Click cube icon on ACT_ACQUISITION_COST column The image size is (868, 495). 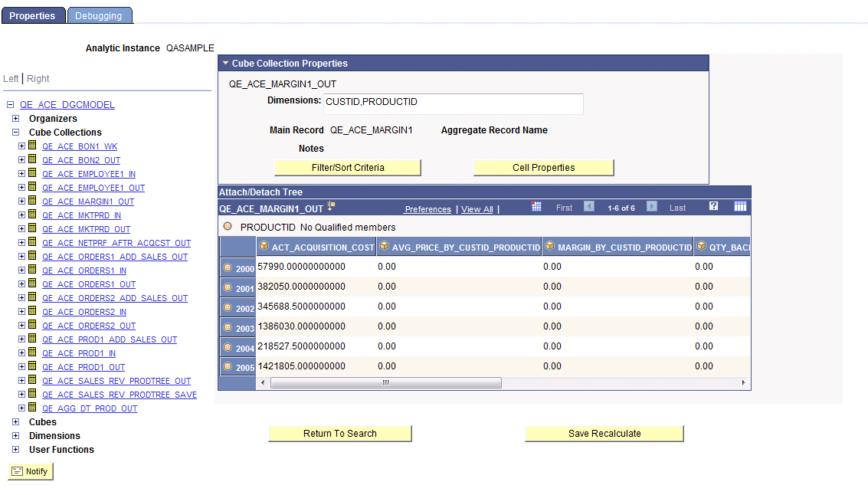click(264, 246)
